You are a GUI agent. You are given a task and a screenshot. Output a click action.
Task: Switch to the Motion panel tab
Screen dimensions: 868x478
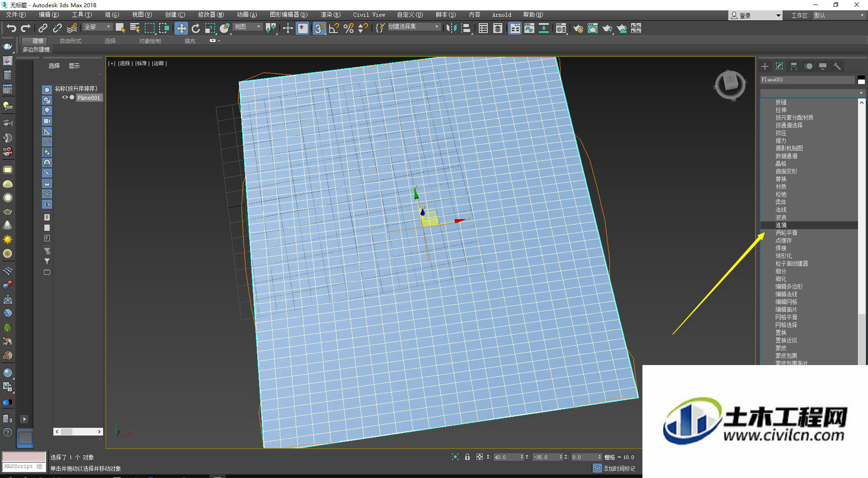point(808,66)
